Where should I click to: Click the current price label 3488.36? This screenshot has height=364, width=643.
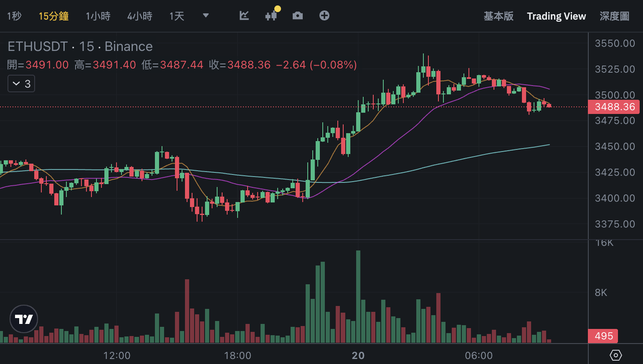(x=615, y=107)
